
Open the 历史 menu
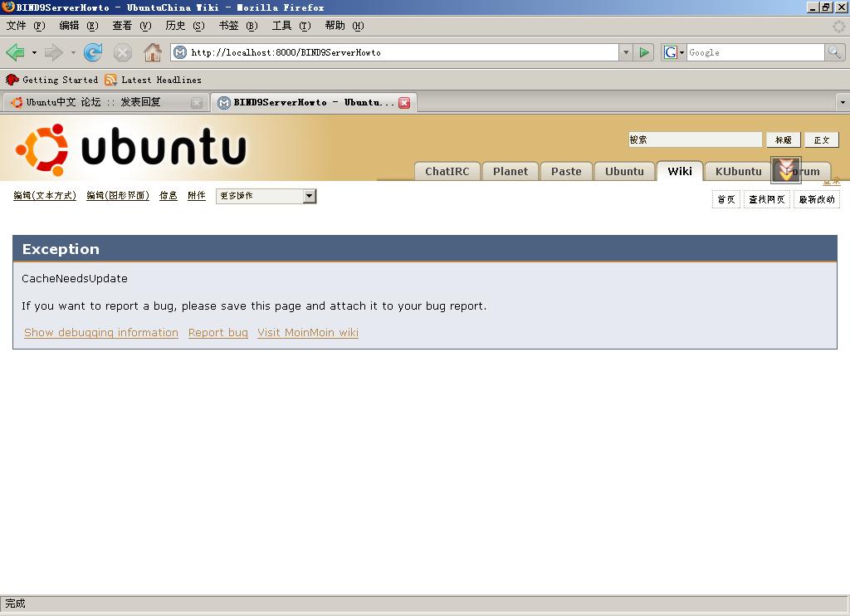click(x=185, y=26)
